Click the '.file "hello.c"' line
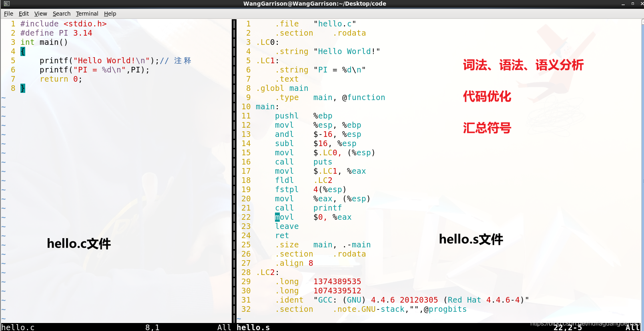 coord(315,24)
